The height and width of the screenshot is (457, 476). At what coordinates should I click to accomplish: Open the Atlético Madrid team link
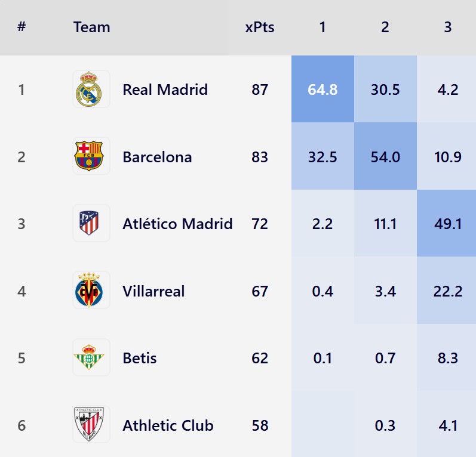177,224
